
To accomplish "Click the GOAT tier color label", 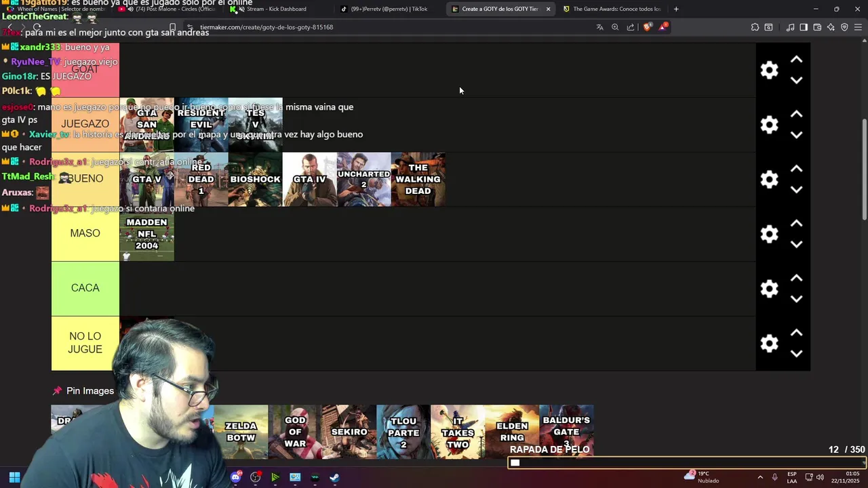I will 85,70.
